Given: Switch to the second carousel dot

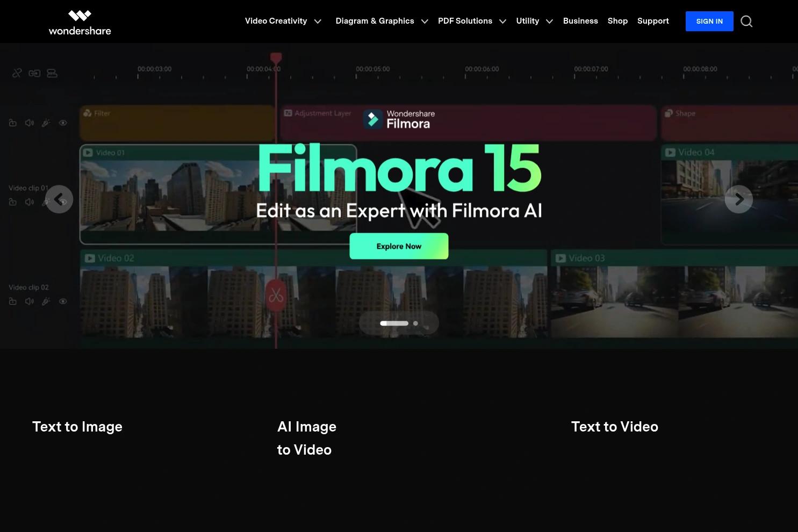Looking at the screenshot, I should click(415, 323).
